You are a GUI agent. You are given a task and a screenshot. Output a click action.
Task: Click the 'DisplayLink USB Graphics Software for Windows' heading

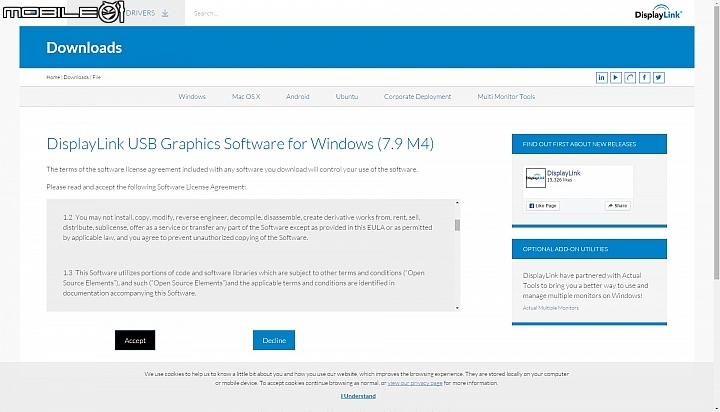(240, 144)
